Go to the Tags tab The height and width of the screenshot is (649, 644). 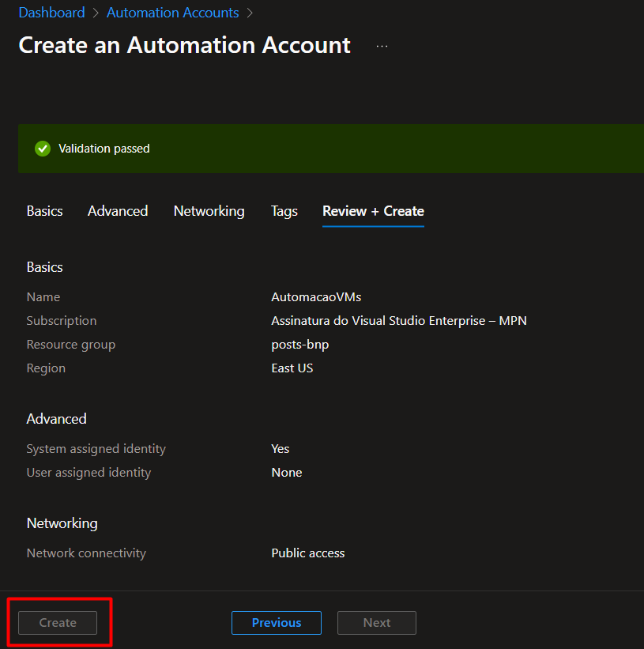tap(284, 211)
